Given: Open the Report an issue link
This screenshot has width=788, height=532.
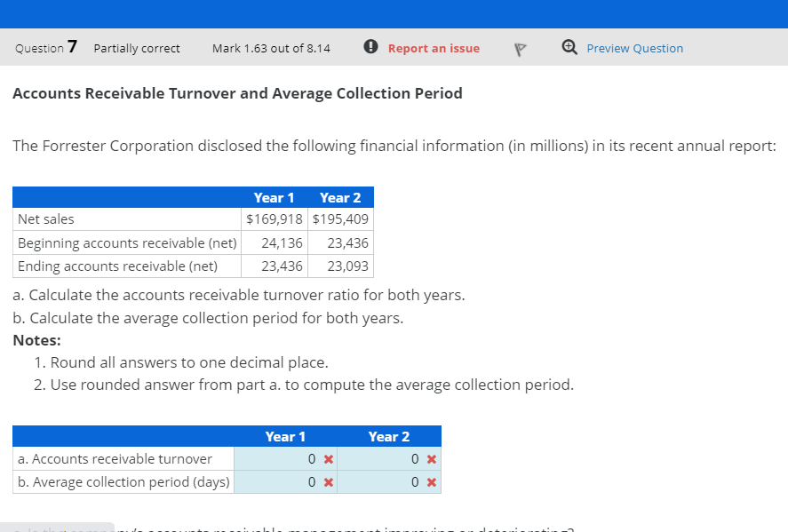Looking at the screenshot, I should pos(434,48).
